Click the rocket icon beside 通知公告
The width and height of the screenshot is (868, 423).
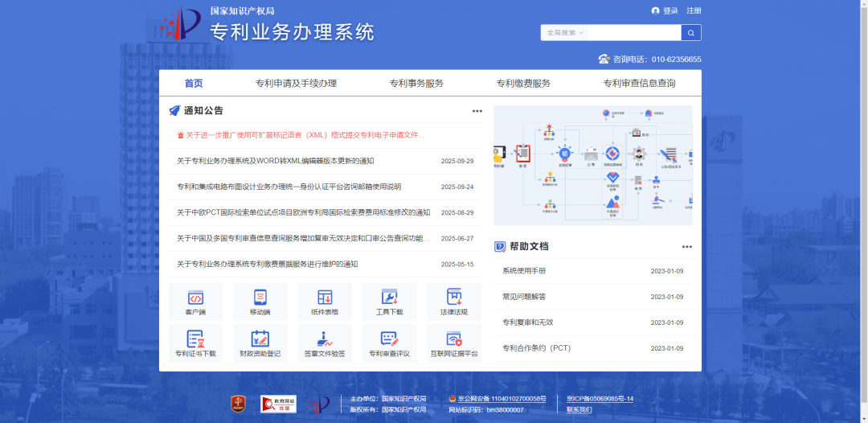[175, 110]
